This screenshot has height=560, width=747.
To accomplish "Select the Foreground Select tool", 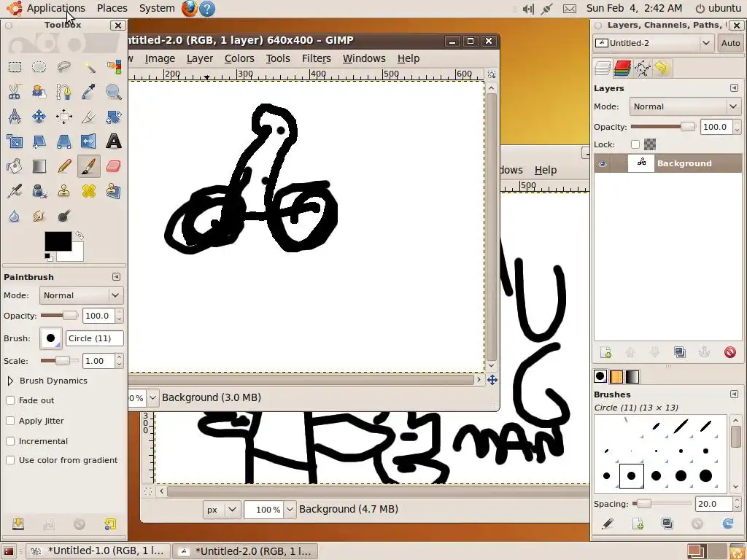I will pyautogui.click(x=39, y=91).
